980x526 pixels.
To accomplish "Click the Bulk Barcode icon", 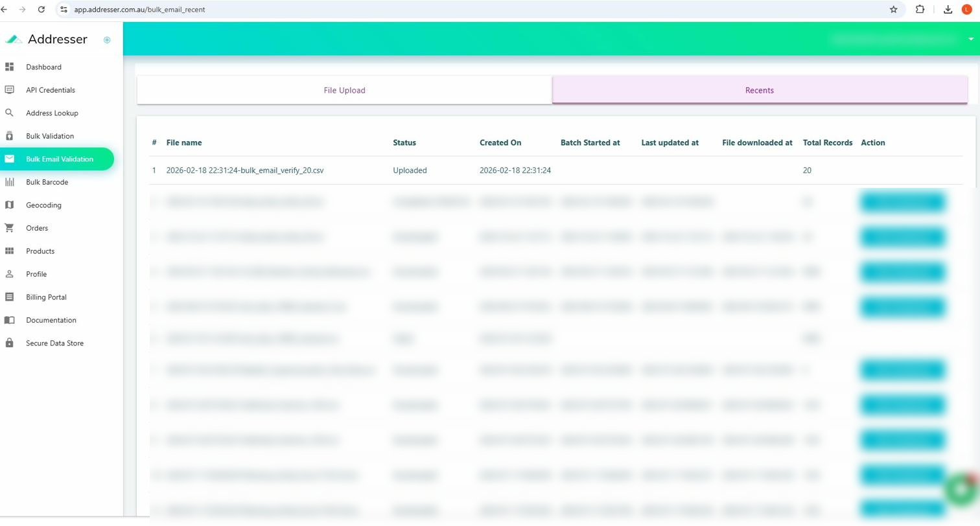I will coord(9,182).
